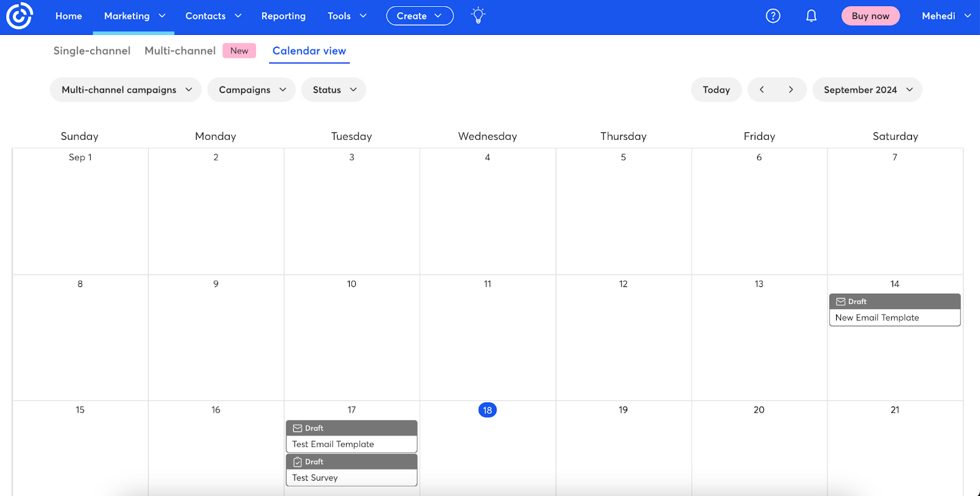Open the Contacts menu
Image resolution: width=980 pixels, height=496 pixels.
(x=213, y=16)
